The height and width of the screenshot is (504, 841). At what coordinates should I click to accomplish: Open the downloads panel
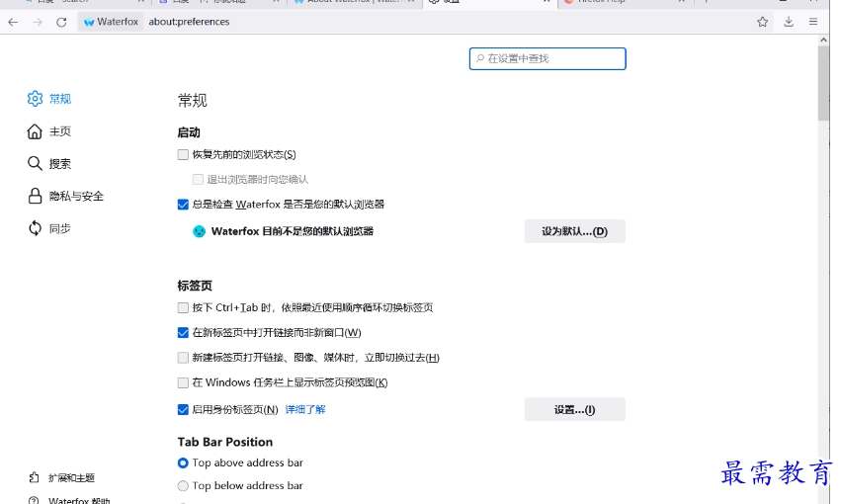pyautogui.click(x=789, y=22)
